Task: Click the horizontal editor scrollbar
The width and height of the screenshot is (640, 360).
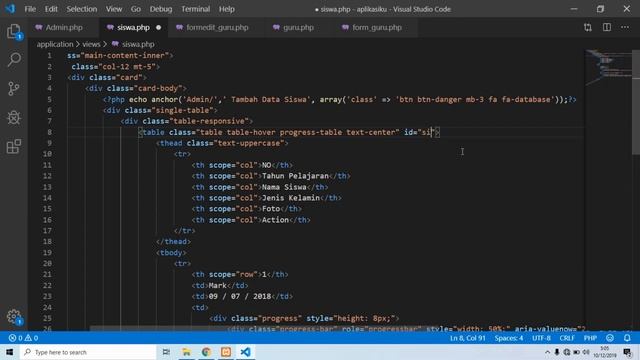Action: [x=263, y=328]
